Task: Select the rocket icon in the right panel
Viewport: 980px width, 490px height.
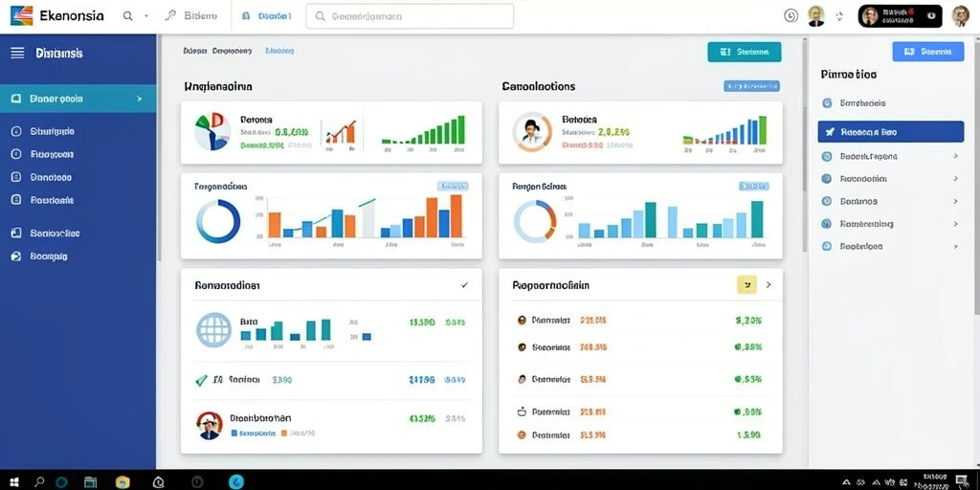Action: [x=830, y=132]
